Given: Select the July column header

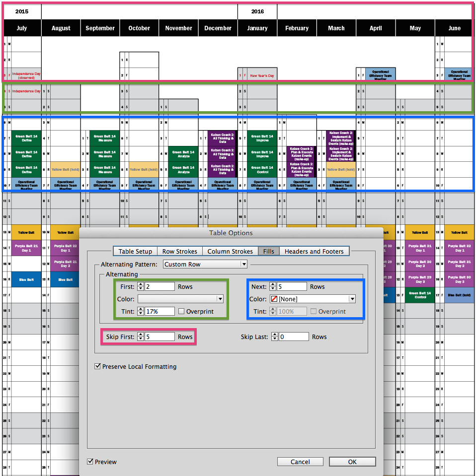Looking at the screenshot, I should pyautogui.click(x=21, y=28).
